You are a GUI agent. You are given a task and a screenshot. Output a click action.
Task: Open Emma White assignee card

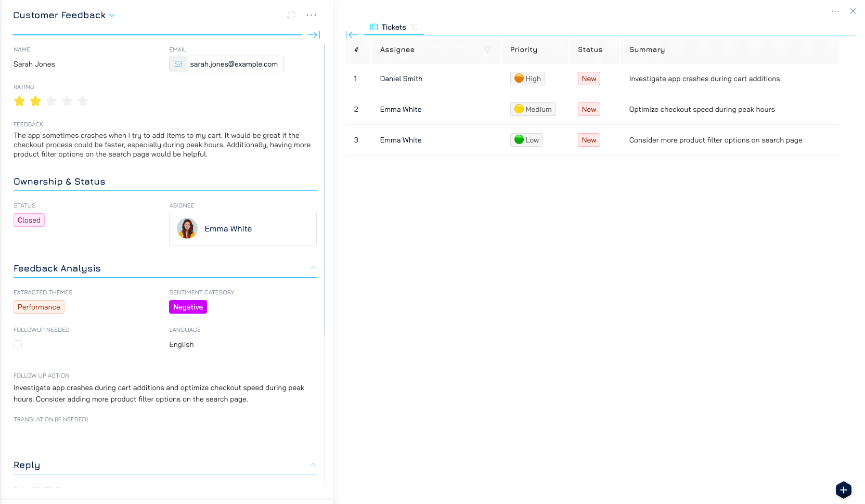point(242,229)
